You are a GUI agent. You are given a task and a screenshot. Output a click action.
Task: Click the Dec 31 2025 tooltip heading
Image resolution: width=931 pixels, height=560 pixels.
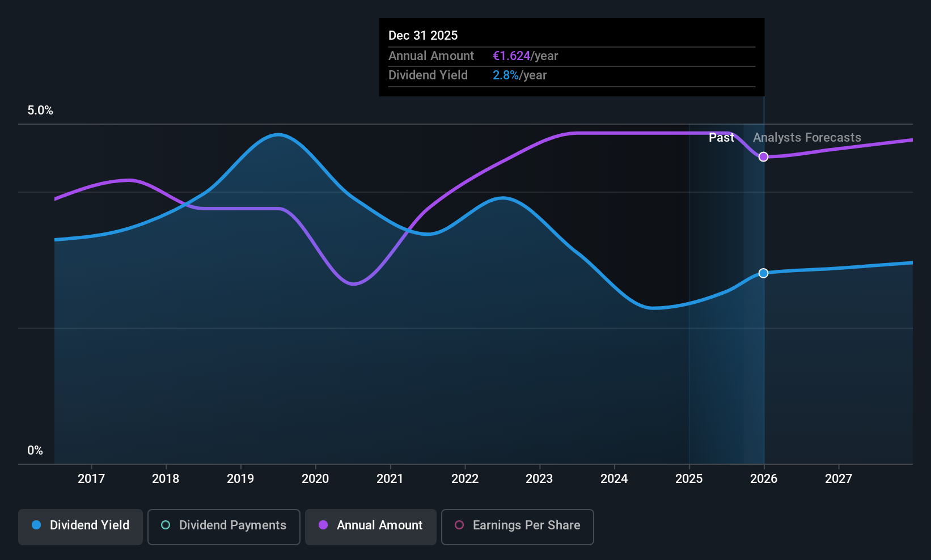coord(423,35)
